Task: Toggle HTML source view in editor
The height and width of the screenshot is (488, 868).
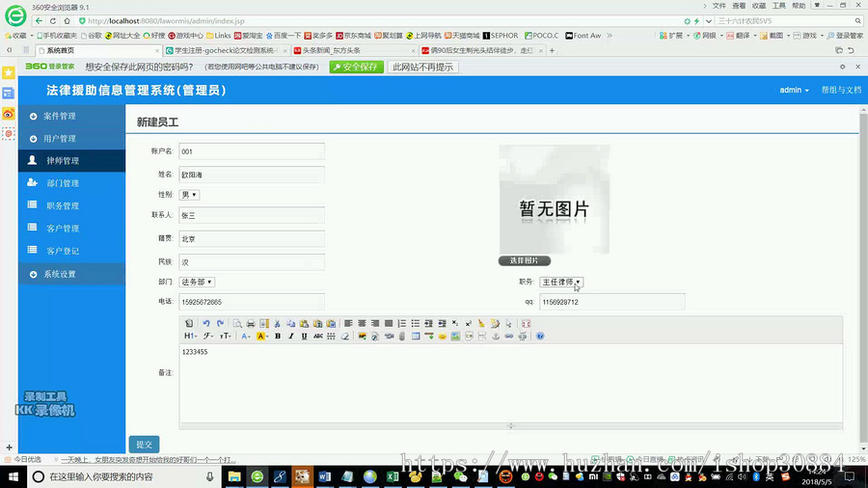Action: click(189, 323)
